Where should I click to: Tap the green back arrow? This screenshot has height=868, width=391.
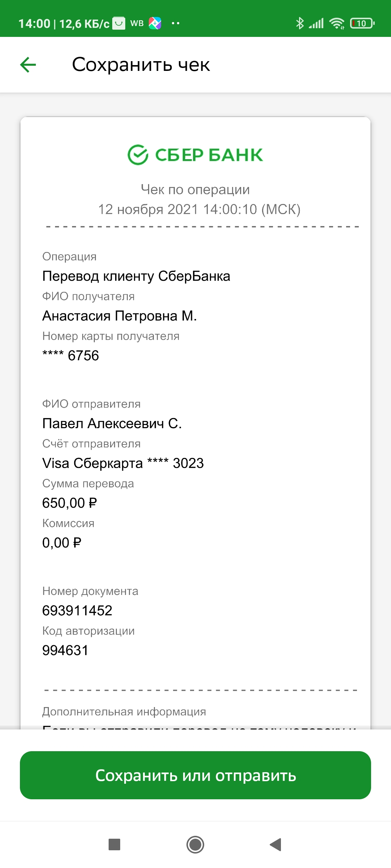pyautogui.click(x=28, y=65)
